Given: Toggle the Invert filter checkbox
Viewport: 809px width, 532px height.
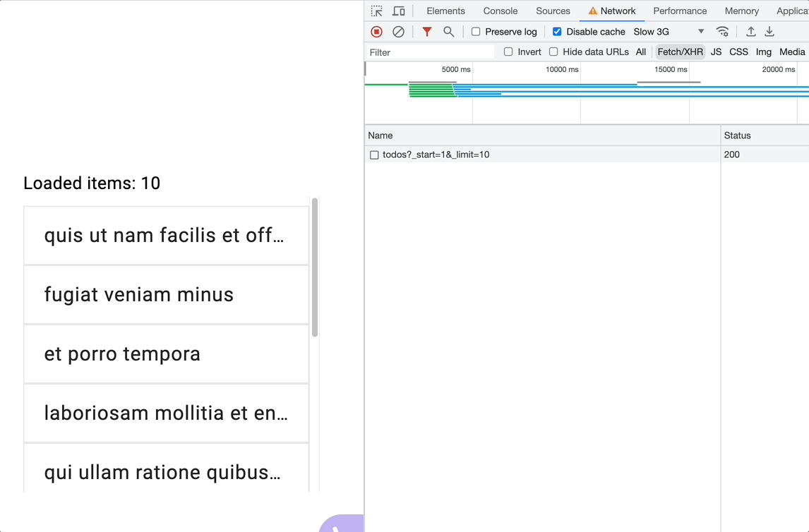Looking at the screenshot, I should coord(508,52).
